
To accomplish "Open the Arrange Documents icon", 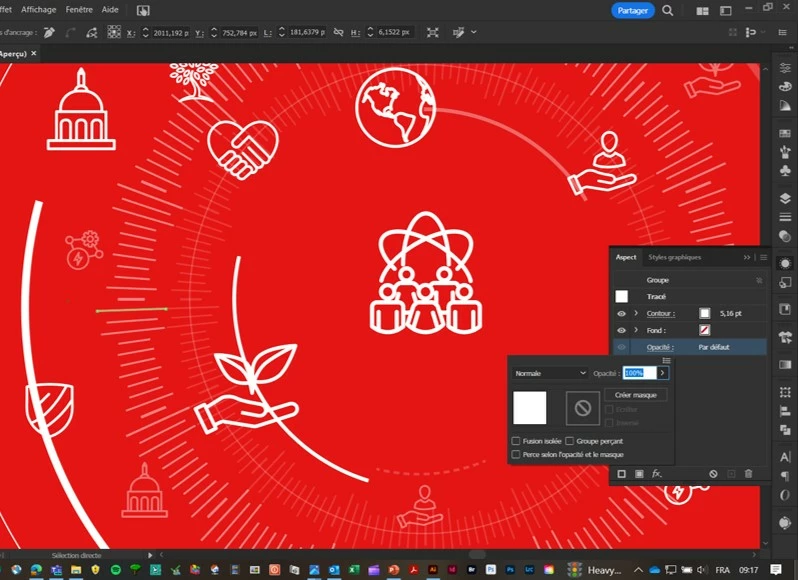I will click(702, 11).
